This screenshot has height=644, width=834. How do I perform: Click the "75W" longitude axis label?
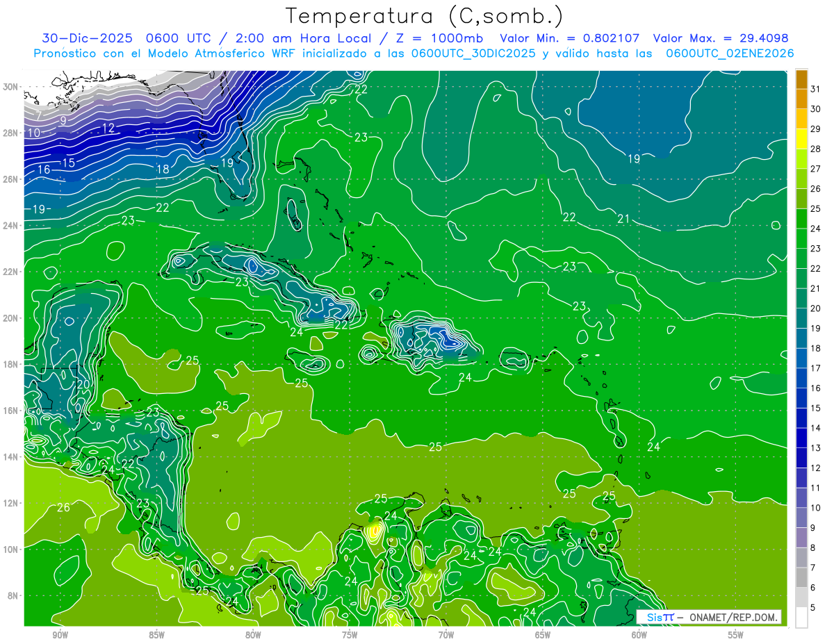tap(350, 635)
